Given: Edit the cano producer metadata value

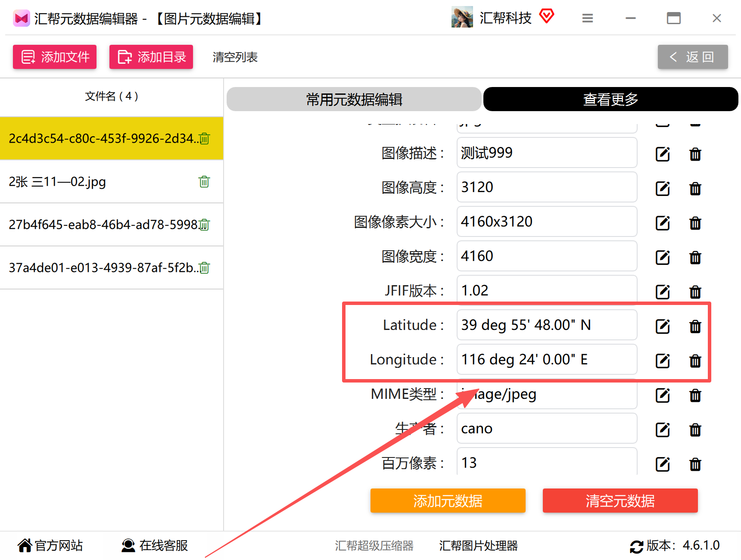Looking at the screenshot, I should (x=663, y=429).
